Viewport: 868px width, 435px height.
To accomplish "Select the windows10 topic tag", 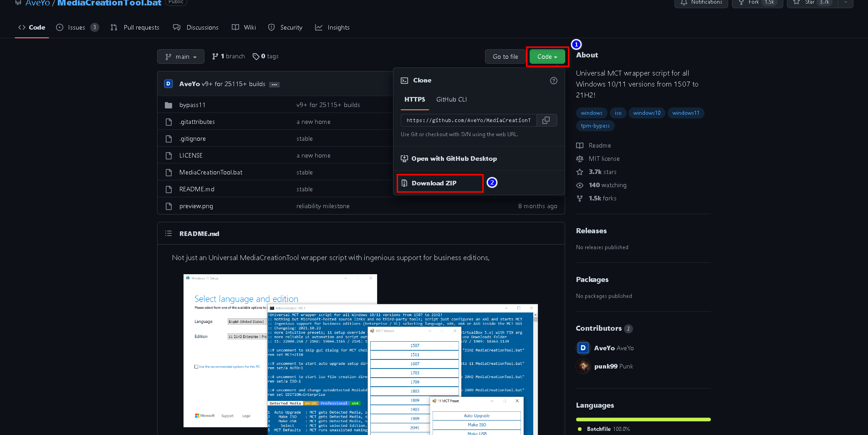I will point(647,113).
